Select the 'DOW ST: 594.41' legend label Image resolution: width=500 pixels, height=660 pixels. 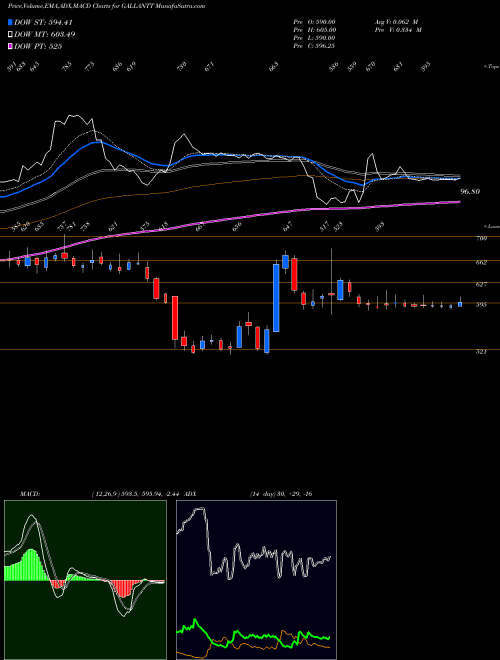coord(44,22)
